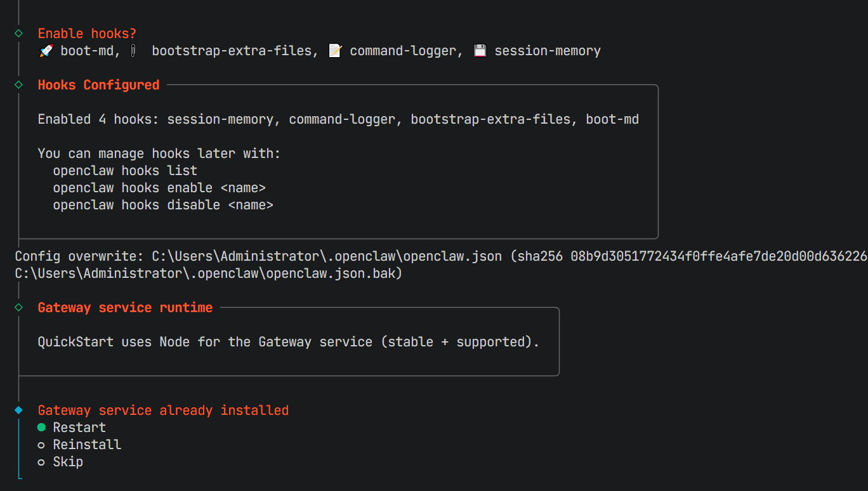Screen dimensions: 868x491
Task: Click the 'QuickStart uses Node' message
Action: (x=289, y=342)
